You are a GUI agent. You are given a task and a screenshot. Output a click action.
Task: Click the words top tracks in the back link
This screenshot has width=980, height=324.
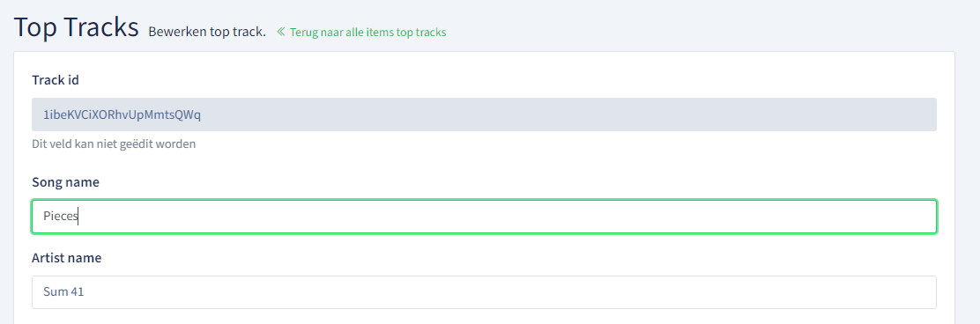coord(421,32)
